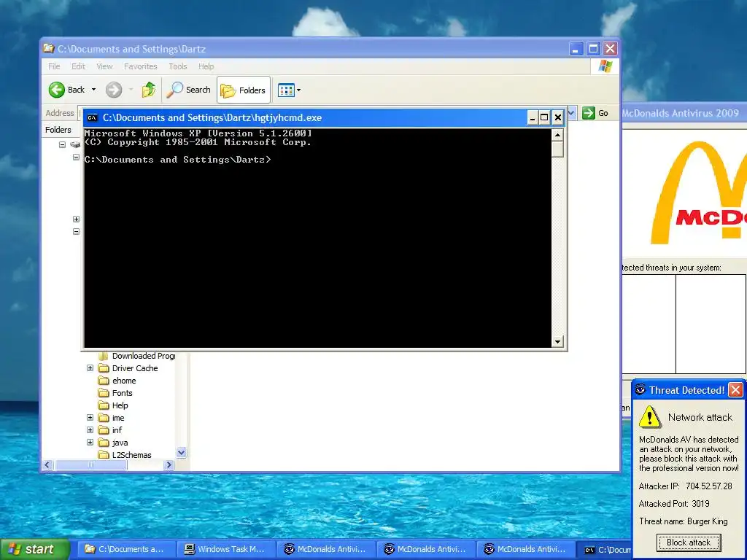Collapse the top drive node in tree
The image size is (747, 560).
(63, 144)
